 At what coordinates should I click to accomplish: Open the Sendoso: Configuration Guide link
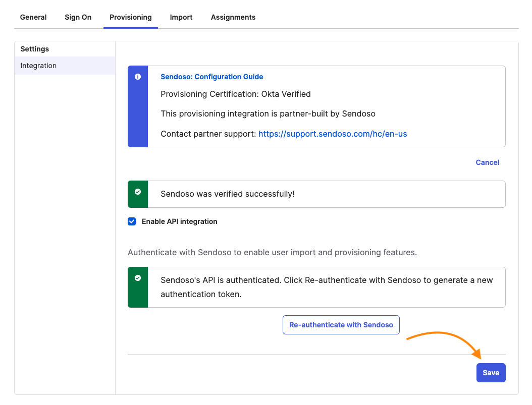coord(211,77)
